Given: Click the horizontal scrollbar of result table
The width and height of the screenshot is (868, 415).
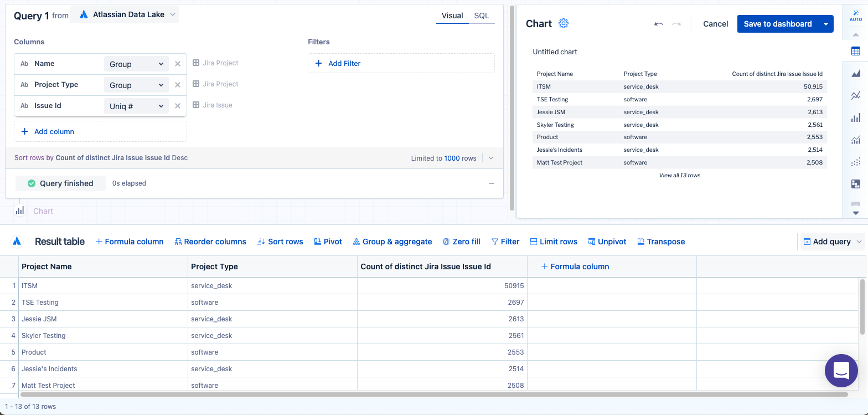Looking at the screenshot, I should click(434, 394).
